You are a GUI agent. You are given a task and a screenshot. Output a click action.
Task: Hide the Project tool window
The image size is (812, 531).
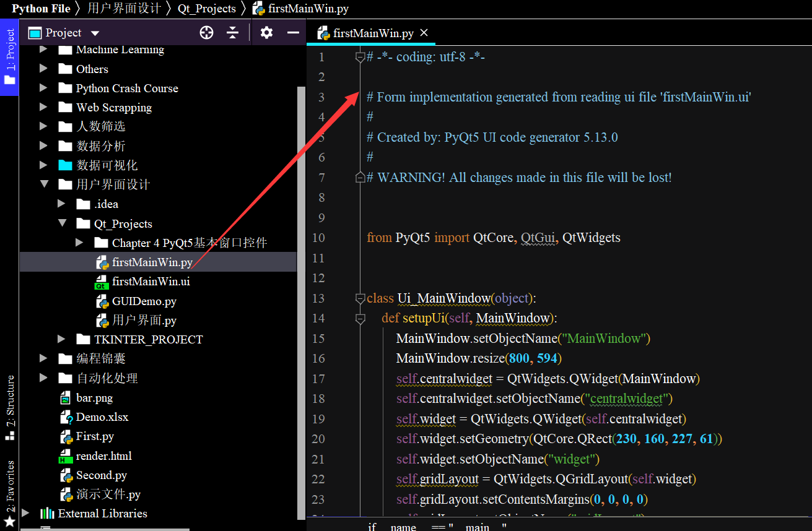click(x=292, y=32)
